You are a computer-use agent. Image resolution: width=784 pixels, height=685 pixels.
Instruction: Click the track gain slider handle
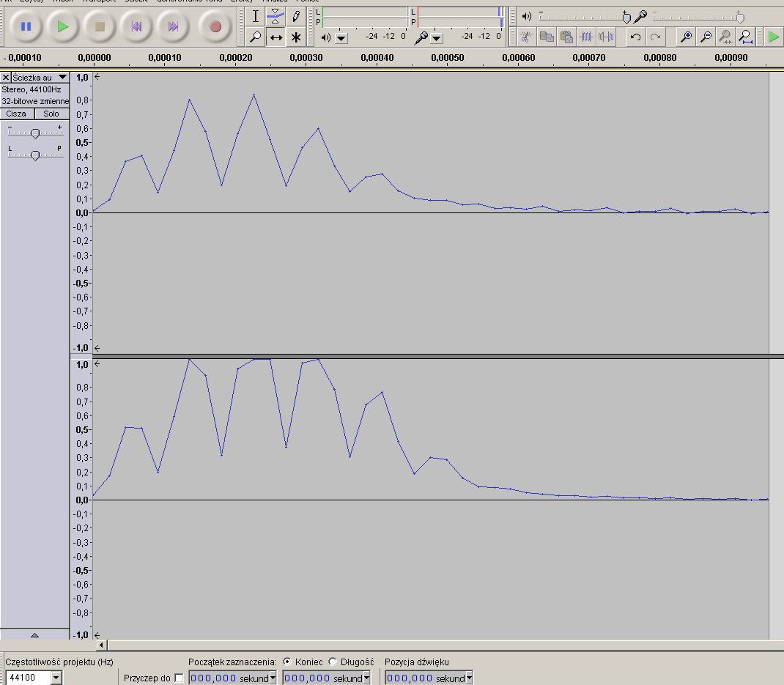[x=35, y=133]
